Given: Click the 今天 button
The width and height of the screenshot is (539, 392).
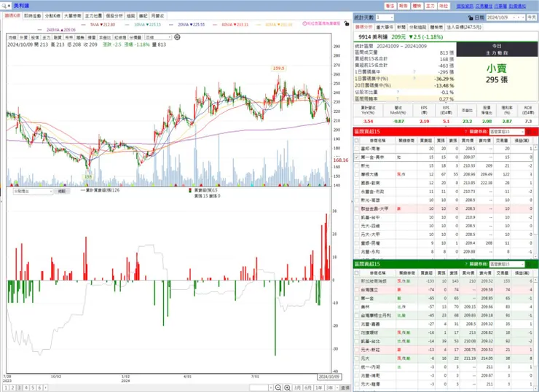Looking at the screenshot, I should [532, 17].
